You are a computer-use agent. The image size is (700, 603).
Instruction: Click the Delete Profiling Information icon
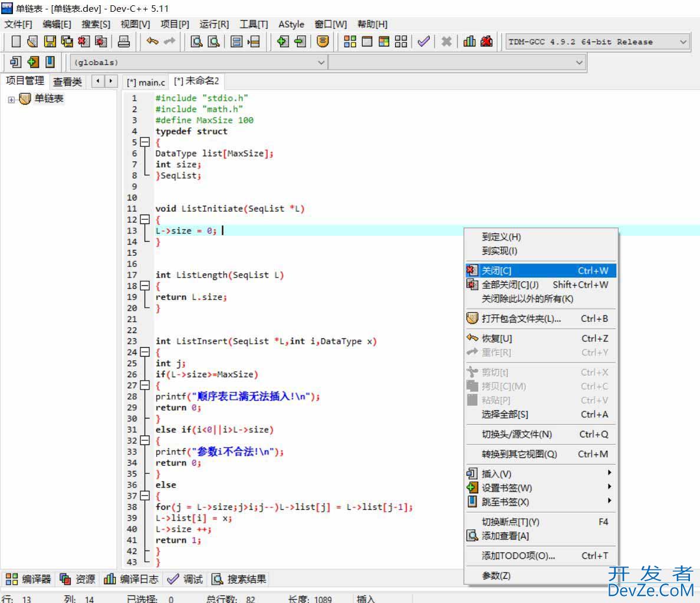click(x=487, y=41)
